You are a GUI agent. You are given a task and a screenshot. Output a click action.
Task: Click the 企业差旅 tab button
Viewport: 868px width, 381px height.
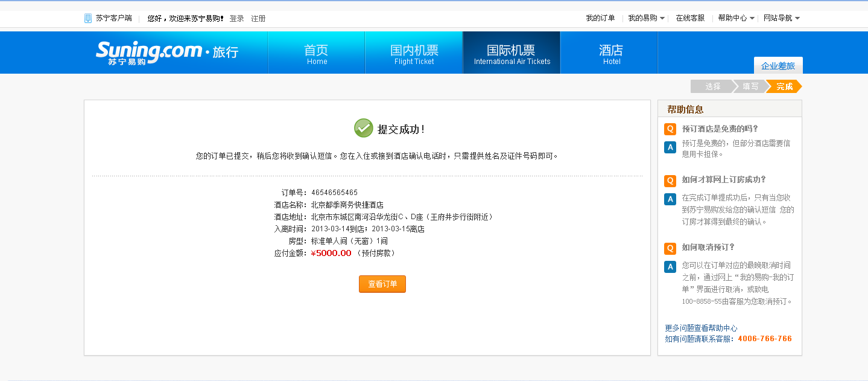click(778, 66)
